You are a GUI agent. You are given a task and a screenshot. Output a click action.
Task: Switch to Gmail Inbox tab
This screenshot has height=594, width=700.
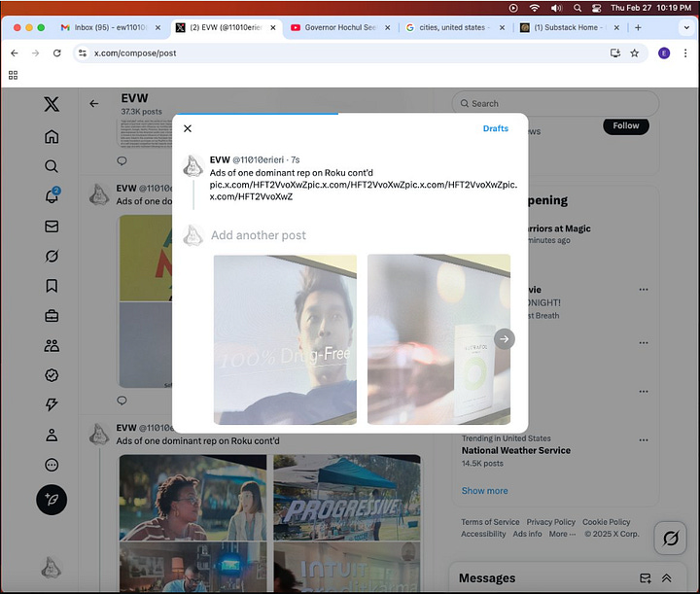[110, 27]
